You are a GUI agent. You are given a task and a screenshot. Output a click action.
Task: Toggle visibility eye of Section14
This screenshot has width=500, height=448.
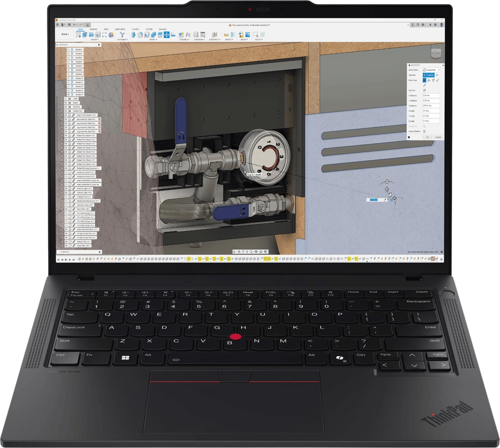69,95
